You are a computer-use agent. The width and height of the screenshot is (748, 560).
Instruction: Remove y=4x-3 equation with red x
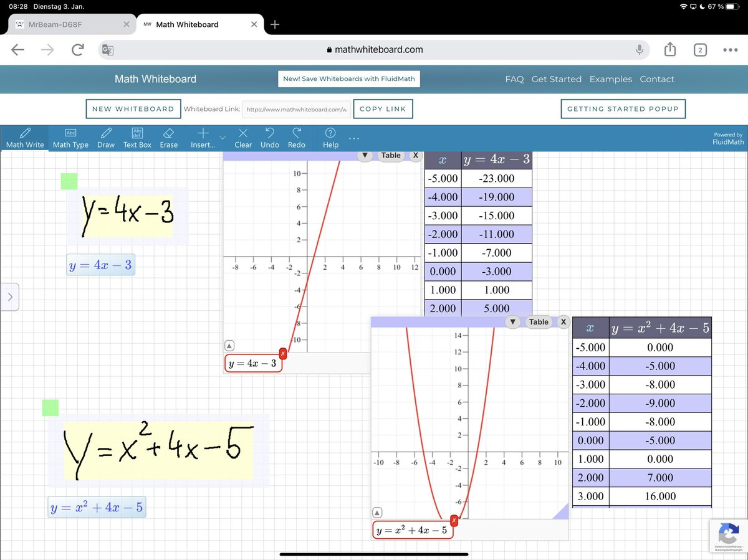click(283, 354)
